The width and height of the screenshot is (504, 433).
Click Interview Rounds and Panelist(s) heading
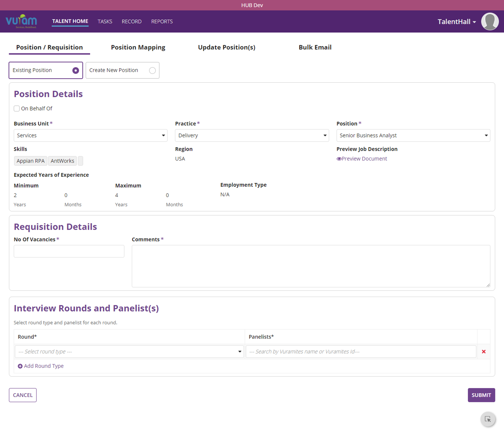tap(86, 308)
